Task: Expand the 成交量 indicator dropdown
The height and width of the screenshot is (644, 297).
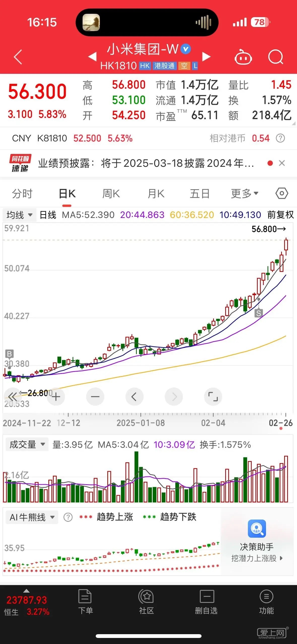Action: [27, 444]
